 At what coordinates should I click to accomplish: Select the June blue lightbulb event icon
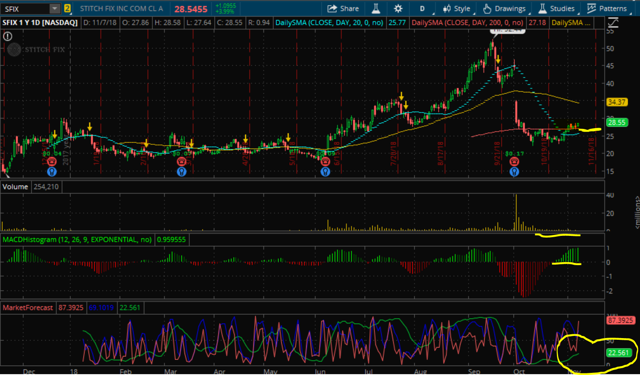coord(325,172)
